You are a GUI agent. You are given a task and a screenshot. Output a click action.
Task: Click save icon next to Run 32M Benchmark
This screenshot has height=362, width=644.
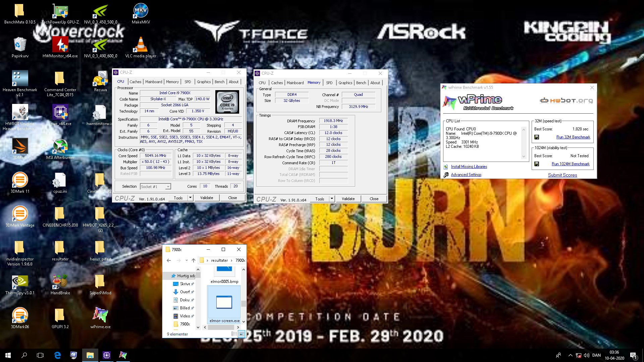(x=537, y=137)
